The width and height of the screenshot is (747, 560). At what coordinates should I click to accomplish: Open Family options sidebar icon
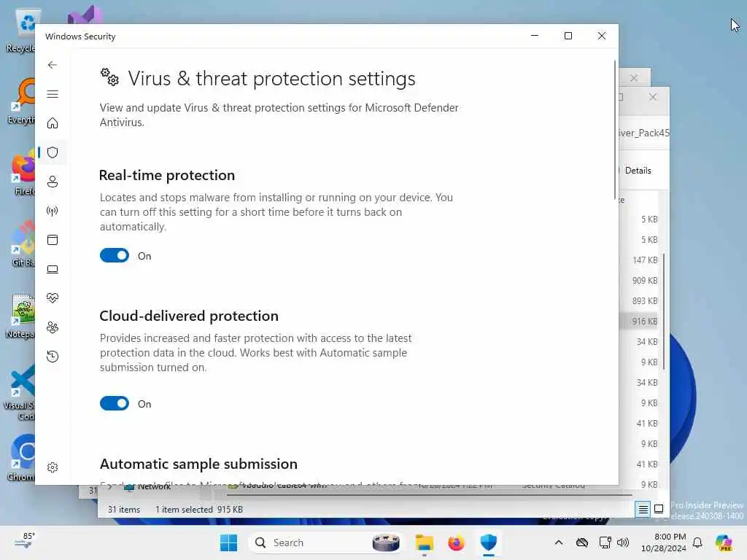pos(53,327)
